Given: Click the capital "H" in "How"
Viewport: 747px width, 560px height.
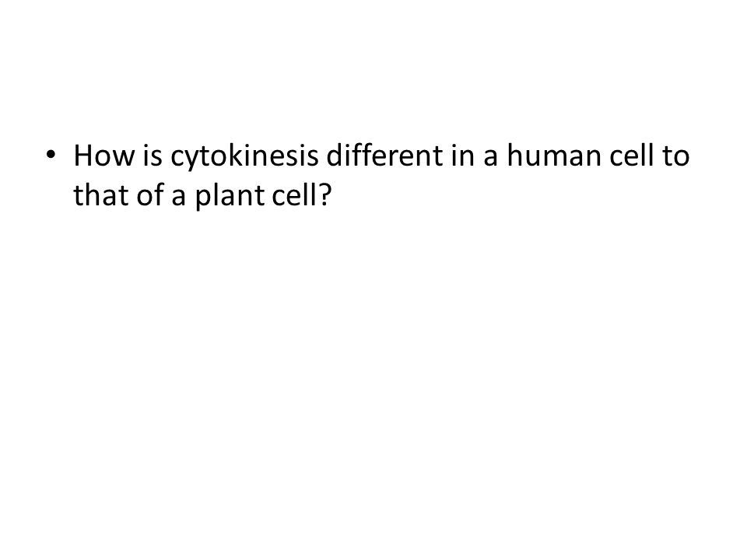Looking at the screenshot, I should [x=82, y=156].
